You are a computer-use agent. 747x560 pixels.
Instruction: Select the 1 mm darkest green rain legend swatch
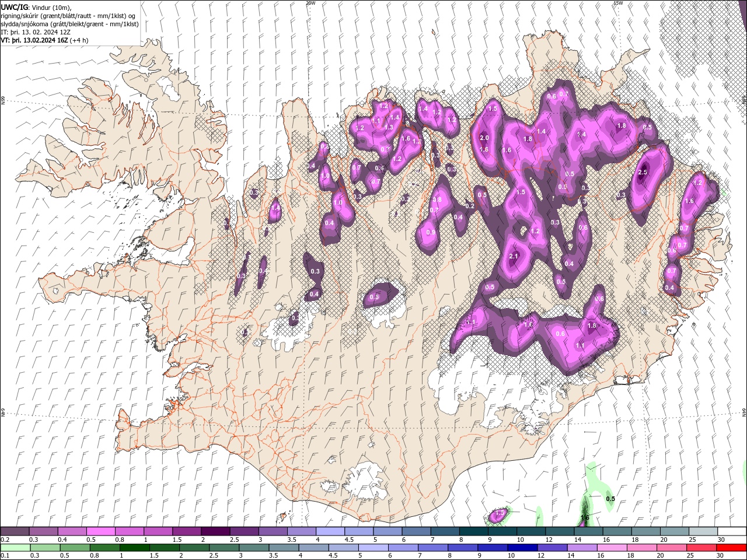coord(134,548)
